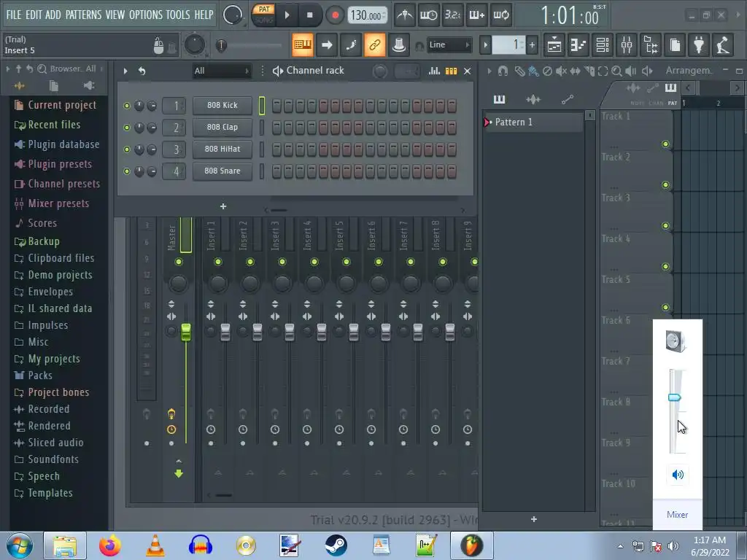Image resolution: width=747 pixels, height=560 pixels.
Task: Open the Piano roll view icon
Action: [578, 45]
